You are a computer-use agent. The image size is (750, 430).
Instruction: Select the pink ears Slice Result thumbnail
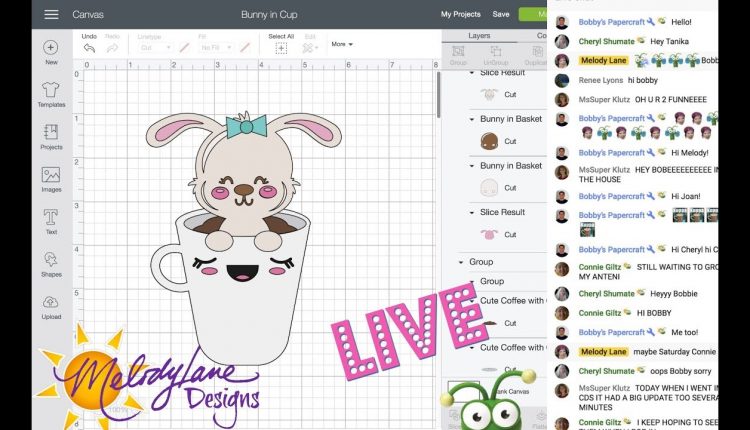pos(489,234)
